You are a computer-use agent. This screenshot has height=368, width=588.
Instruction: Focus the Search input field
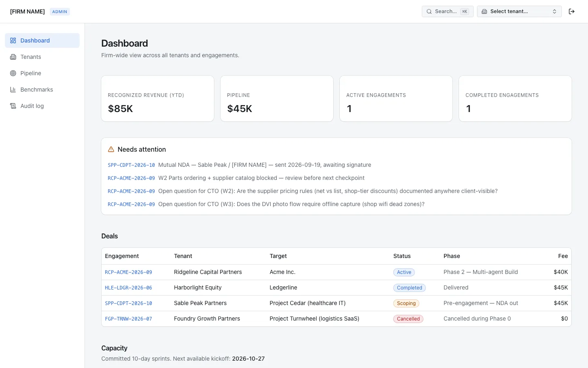[448, 11]
